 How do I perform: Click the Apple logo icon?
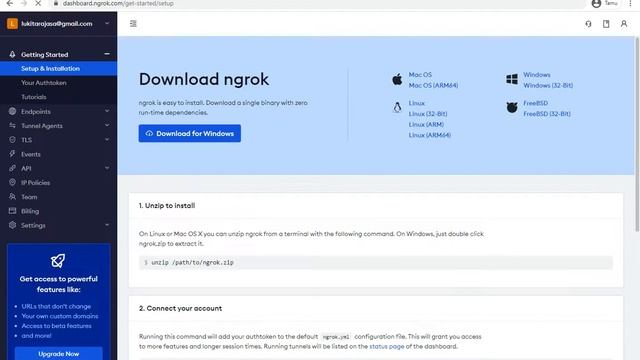pyautogui.click(x=397, y=80)
